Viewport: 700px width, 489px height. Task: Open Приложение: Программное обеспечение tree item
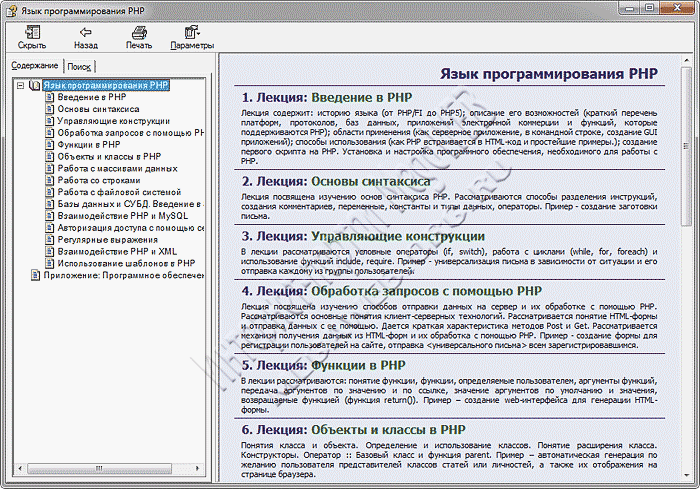124,275
